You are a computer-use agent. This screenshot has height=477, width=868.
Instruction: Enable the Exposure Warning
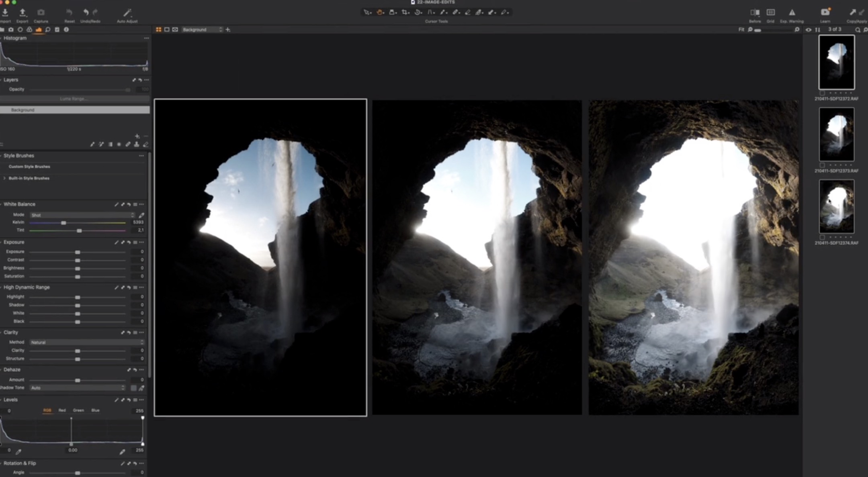tap(792, 13)
